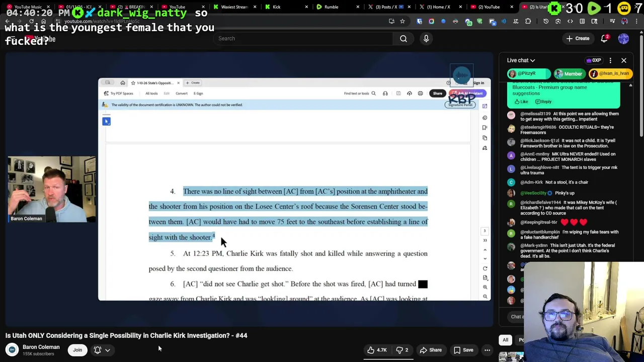Viewport: 644px width, 362px height.
Task: Close the Rumble tab
Action: click(358, 7)
